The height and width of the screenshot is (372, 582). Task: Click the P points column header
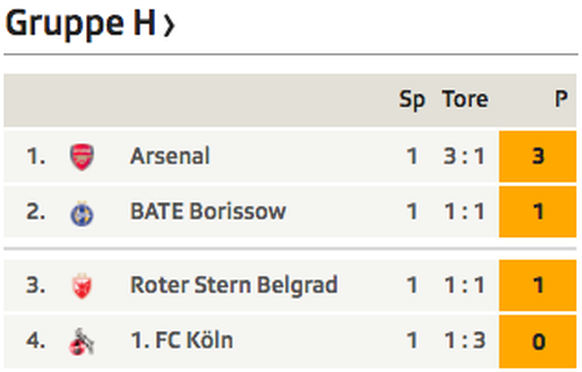(561, 99)
